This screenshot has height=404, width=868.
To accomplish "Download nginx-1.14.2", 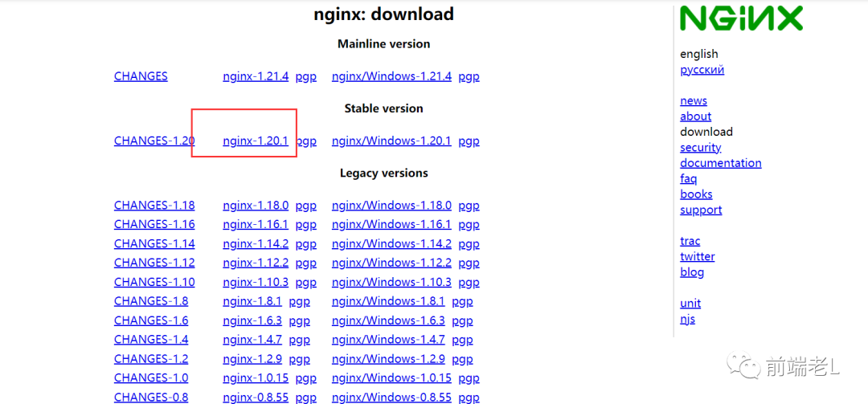I will [x=256, y=243].
